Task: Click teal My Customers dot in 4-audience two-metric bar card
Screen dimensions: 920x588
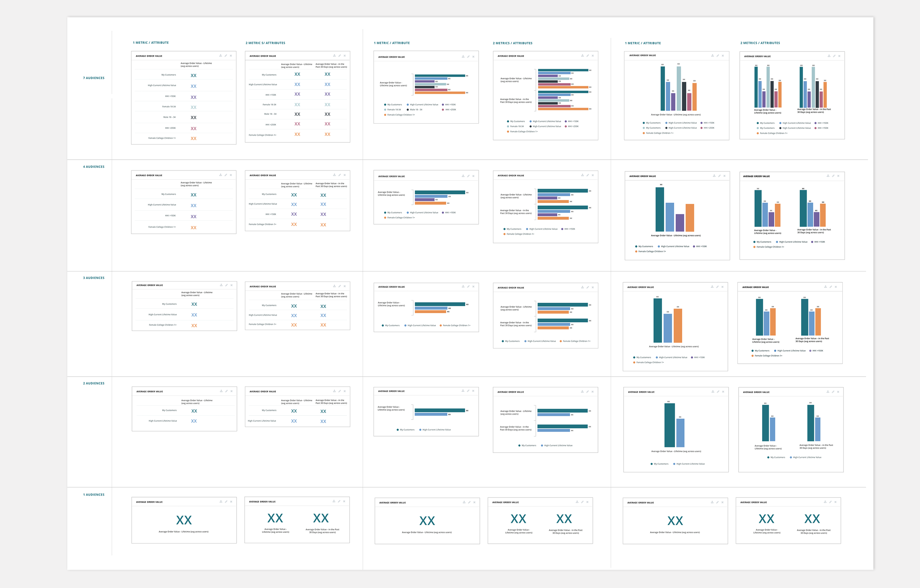Action: 505,229
